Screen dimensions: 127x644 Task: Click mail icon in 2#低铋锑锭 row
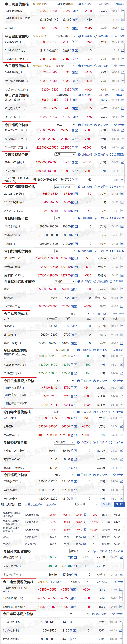pyautogui.click(x=76, y=226)
